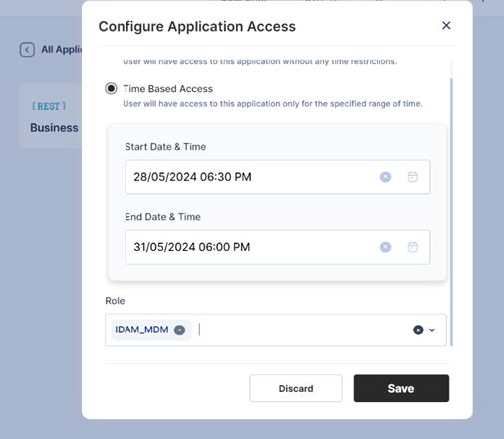504x439 pixels.
Task: Select the Time Based Access radio button
Action: pyautogui.click(x=111, y=89)
